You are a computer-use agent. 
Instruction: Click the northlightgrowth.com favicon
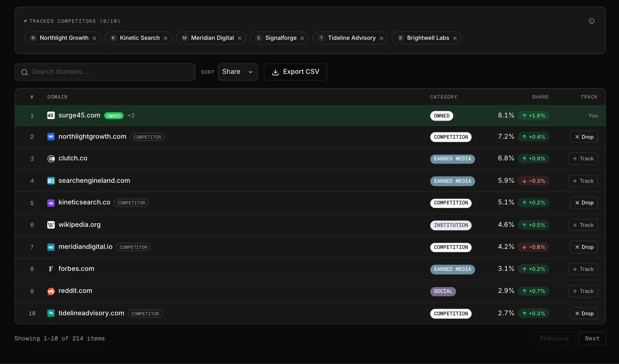[51, 137]
